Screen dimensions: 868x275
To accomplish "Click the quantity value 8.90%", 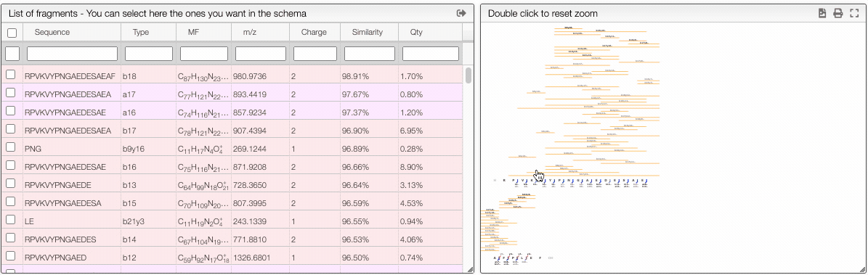I will tap(411, 167).
